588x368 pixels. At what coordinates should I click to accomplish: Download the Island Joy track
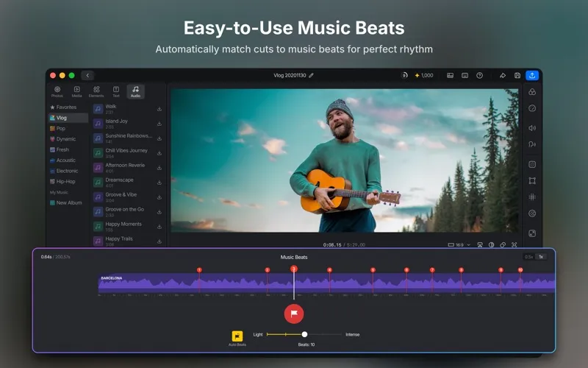tap(159, 124)
